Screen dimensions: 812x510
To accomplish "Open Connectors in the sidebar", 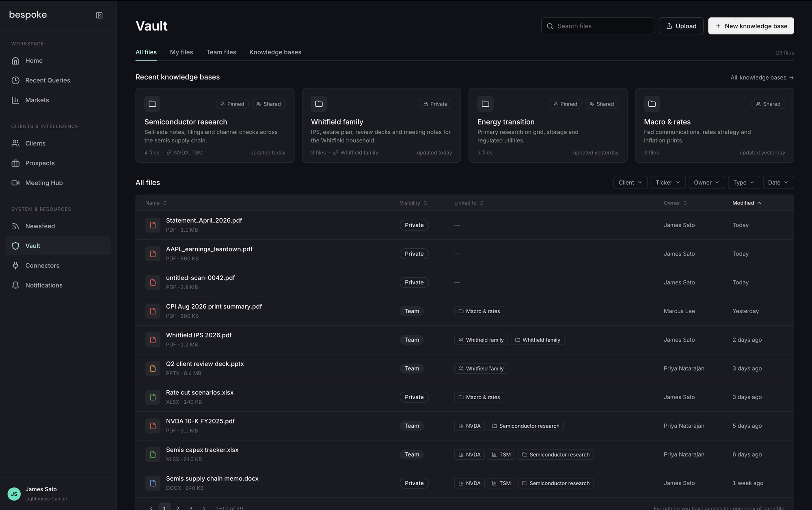I will click(x=58, y=266).
